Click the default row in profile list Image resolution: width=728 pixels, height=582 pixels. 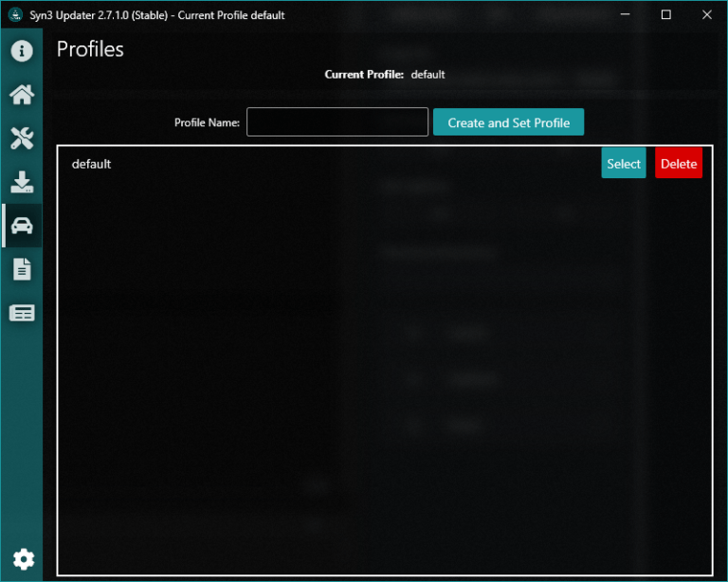pyautogui.click(x=385, y=163)
